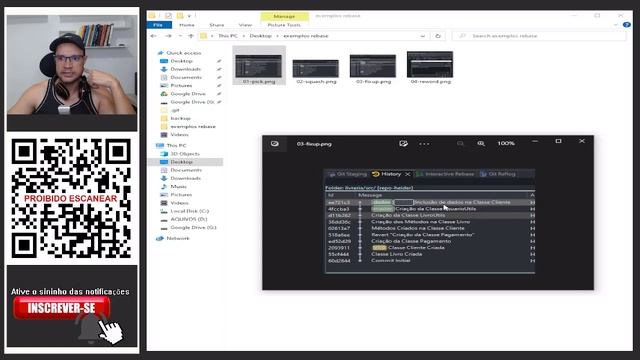The image size is (640, 360).
Task: Open Local Disk (C:)
Action: (x=189, y=211)
